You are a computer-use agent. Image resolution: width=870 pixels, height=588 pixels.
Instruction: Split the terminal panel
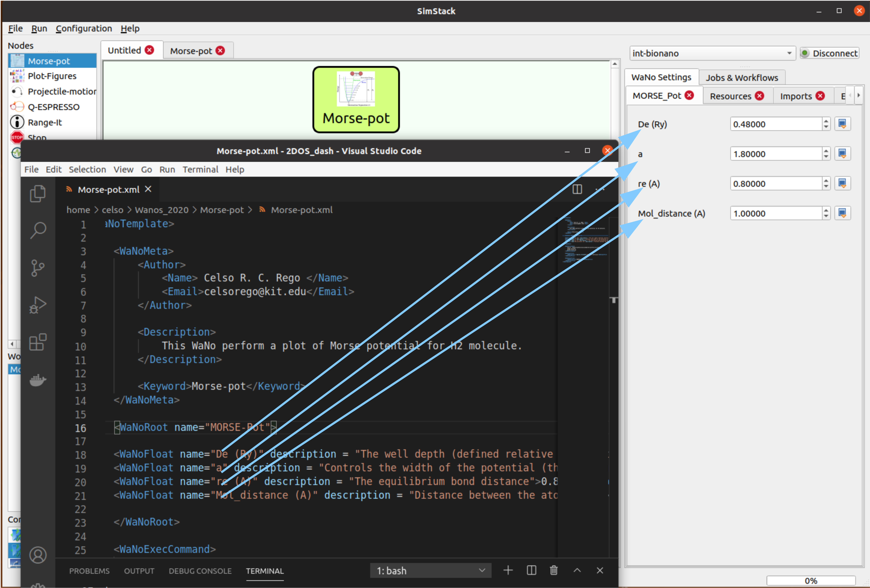pyautogui.click(x=531, y=570)
